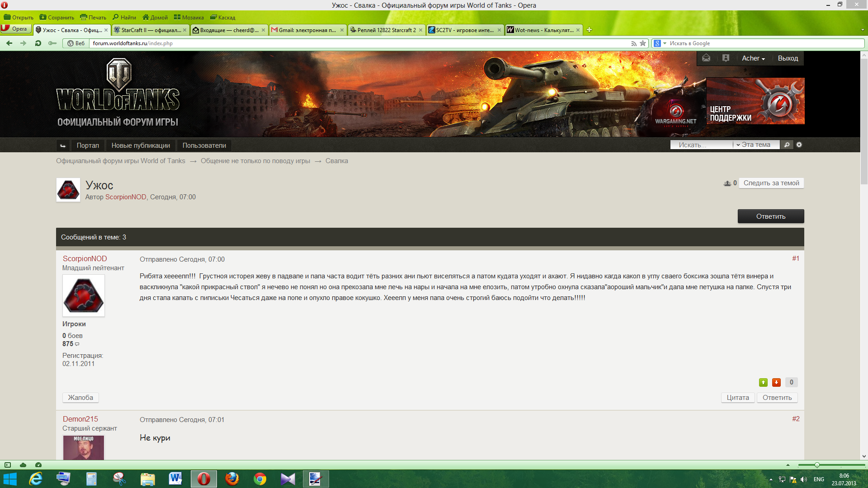Click the forum search magnifier button
This screenshot has width=868, height=488.
click(787, 145)
